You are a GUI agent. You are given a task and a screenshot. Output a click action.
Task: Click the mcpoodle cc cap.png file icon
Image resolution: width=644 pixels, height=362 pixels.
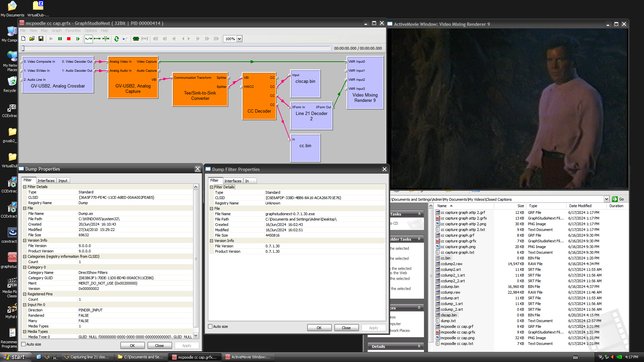pos(438,338)
